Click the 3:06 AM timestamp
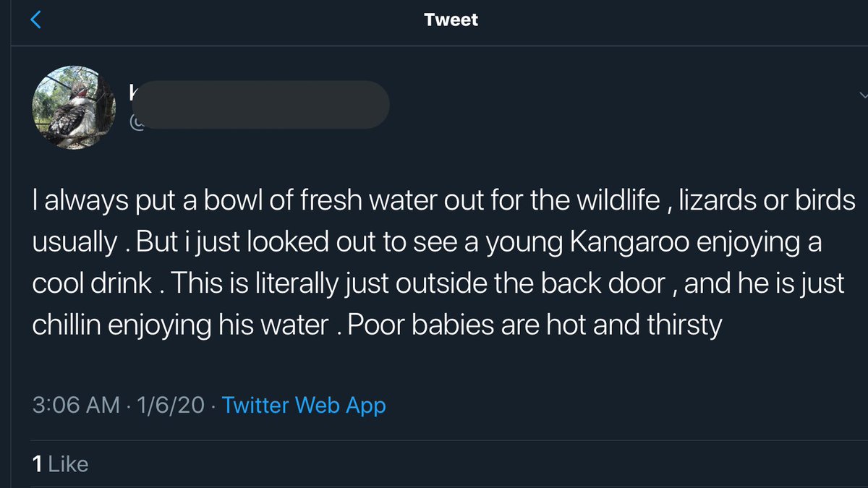 click(x=76, y=405)
